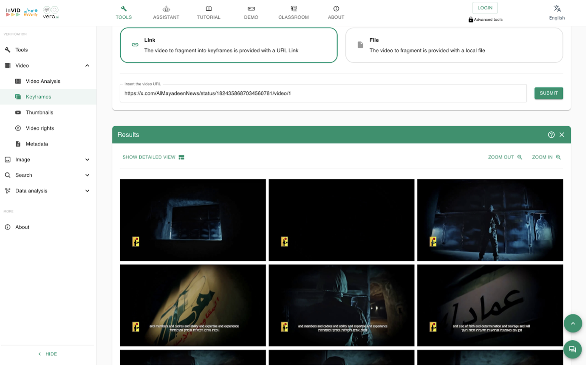This screenshot has width=588, height=367.
Task: Toggle SHOW DETAILED VIEW
Action: (153, 157)
